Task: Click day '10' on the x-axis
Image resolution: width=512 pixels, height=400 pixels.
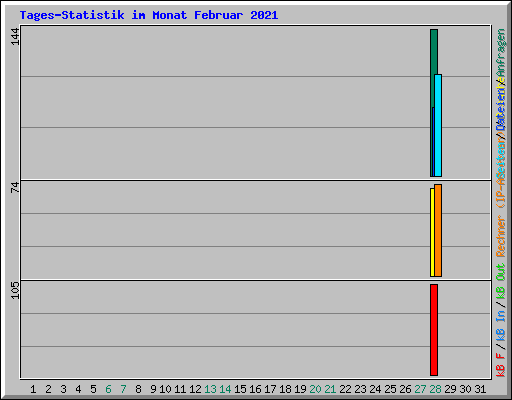Action: point(165,389)
